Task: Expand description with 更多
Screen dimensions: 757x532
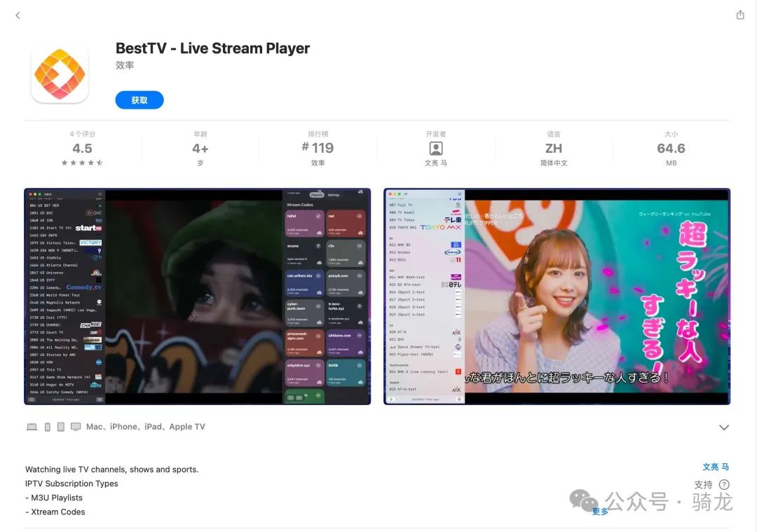Action: 600,512
